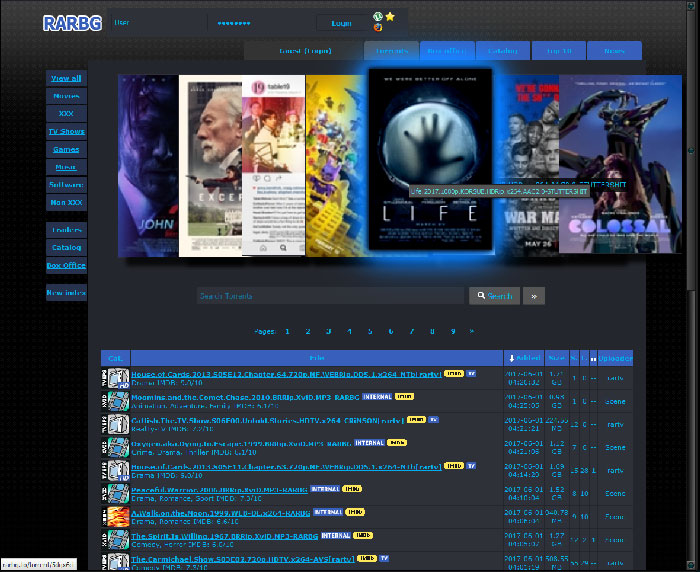Sort torrents by File column header
Image resolution: width=700 pixels, height=572 pixels.
click(317, 358)
